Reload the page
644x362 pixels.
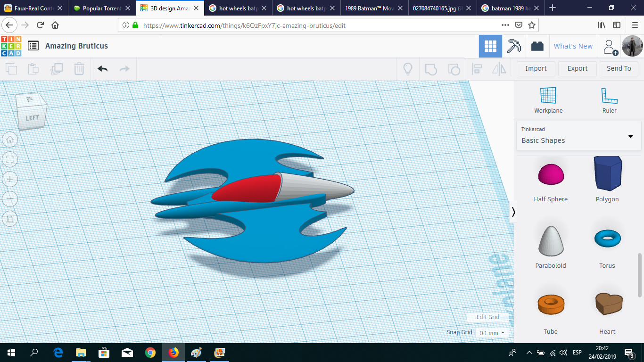(x=40, y=25)
